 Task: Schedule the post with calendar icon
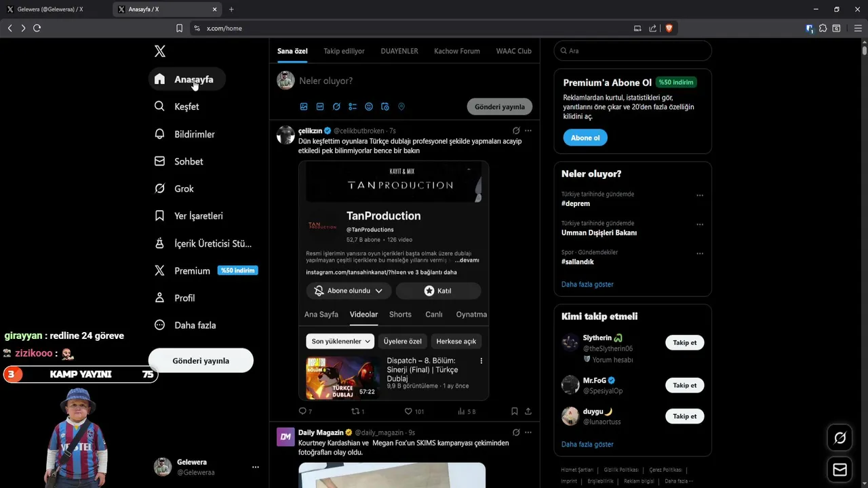(x=385, y=106)
